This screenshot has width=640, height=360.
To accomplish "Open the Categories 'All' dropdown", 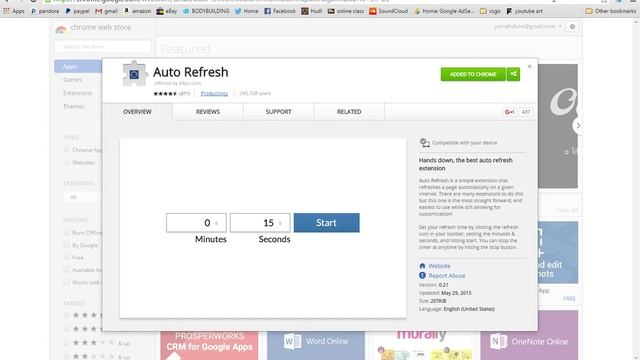I will (83, 197).
